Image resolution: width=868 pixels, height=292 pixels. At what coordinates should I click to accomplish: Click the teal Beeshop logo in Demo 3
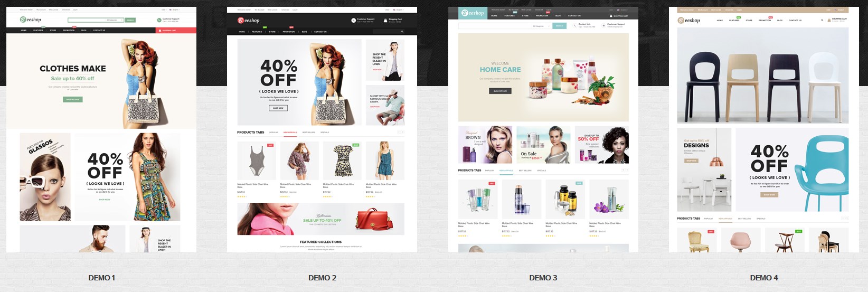(x=471, y=13)
